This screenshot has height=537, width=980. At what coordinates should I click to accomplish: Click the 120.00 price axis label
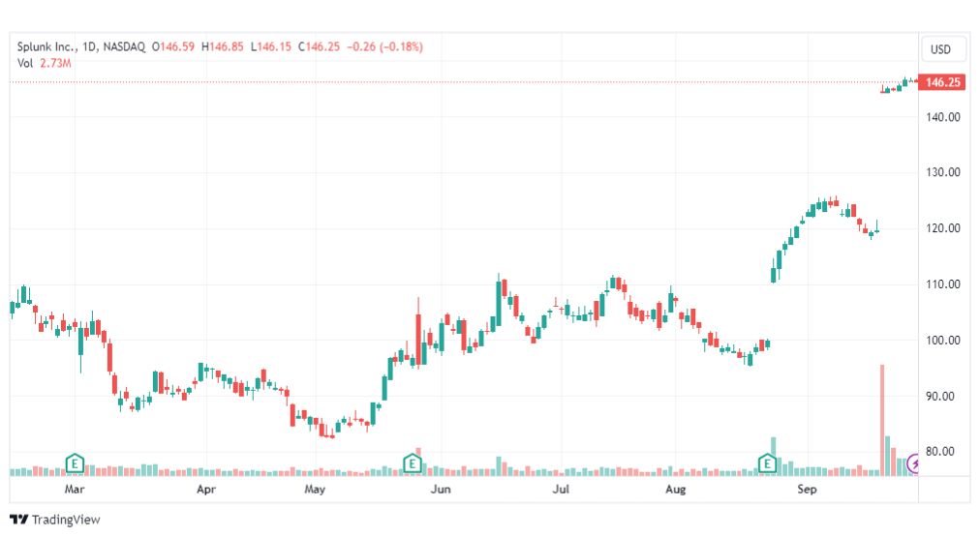pyautogui.click(x=943, y=228)
